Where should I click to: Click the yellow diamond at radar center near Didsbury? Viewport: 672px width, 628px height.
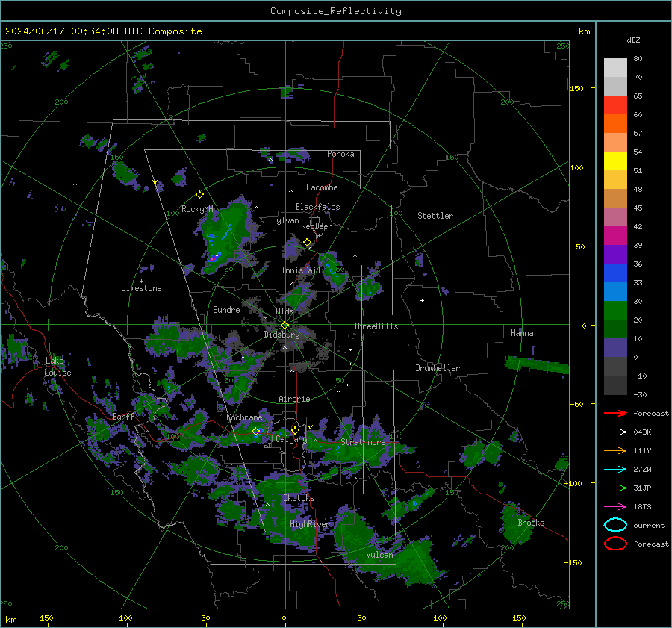pyautogui.click(x=284, y=326)
